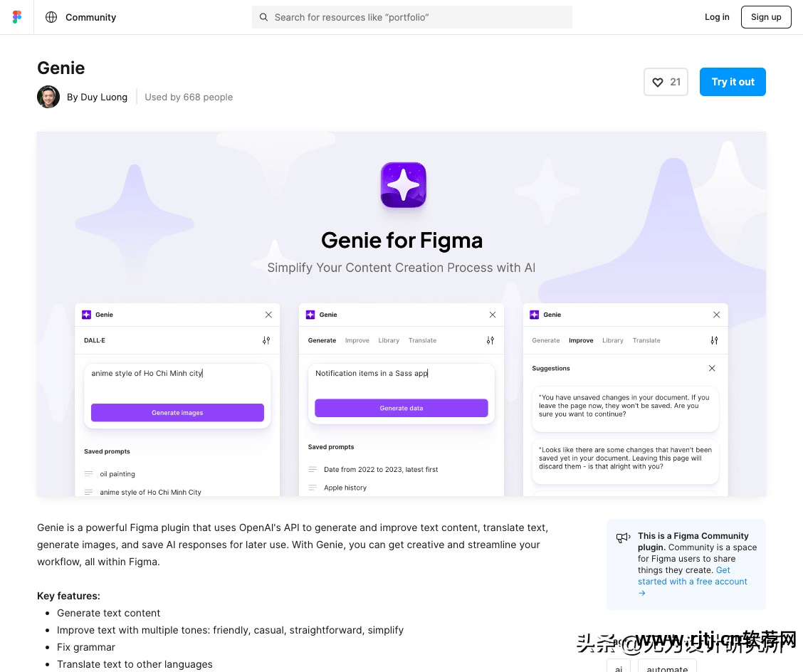Select the Improve tab in middle panel
The image size is (803, 672).
point(357,340)
